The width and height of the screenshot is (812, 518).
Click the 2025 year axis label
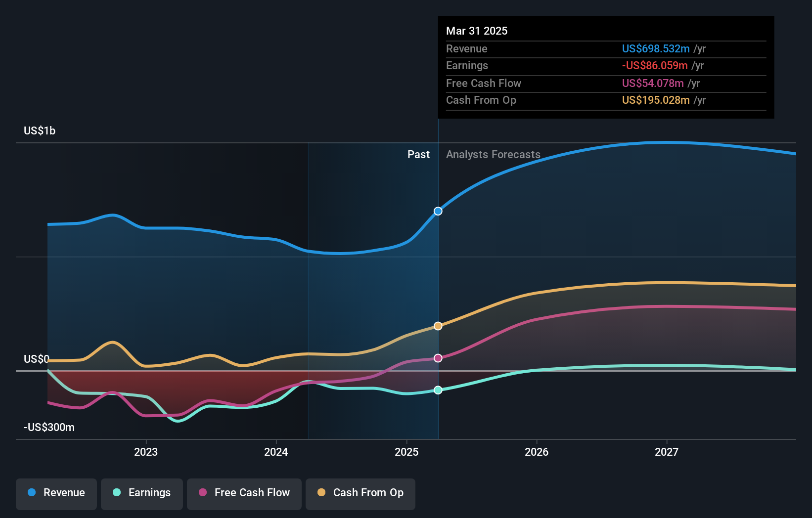pyautogui.click(x=406, y=452)
